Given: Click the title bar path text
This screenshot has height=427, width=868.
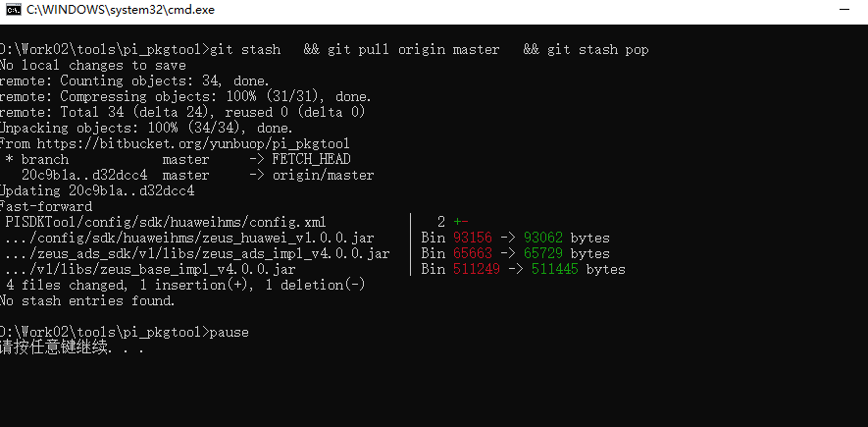Looking at the screenshot, I should pos(121,9).
